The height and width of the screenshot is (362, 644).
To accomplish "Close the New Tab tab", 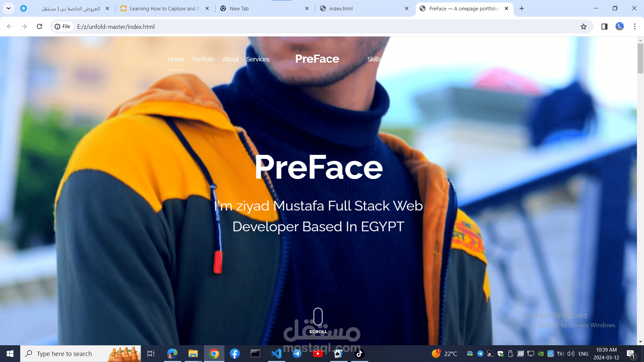I will coord(307,8).
